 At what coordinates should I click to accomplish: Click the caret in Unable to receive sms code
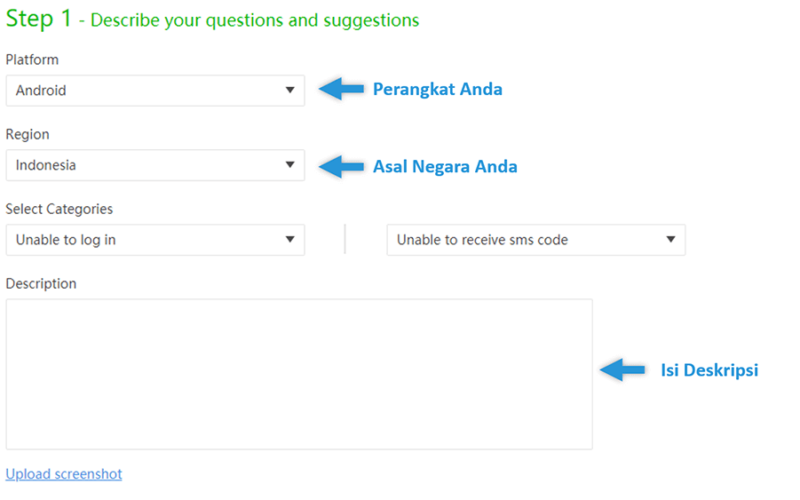pyautogui.click(x=671, y=239)
